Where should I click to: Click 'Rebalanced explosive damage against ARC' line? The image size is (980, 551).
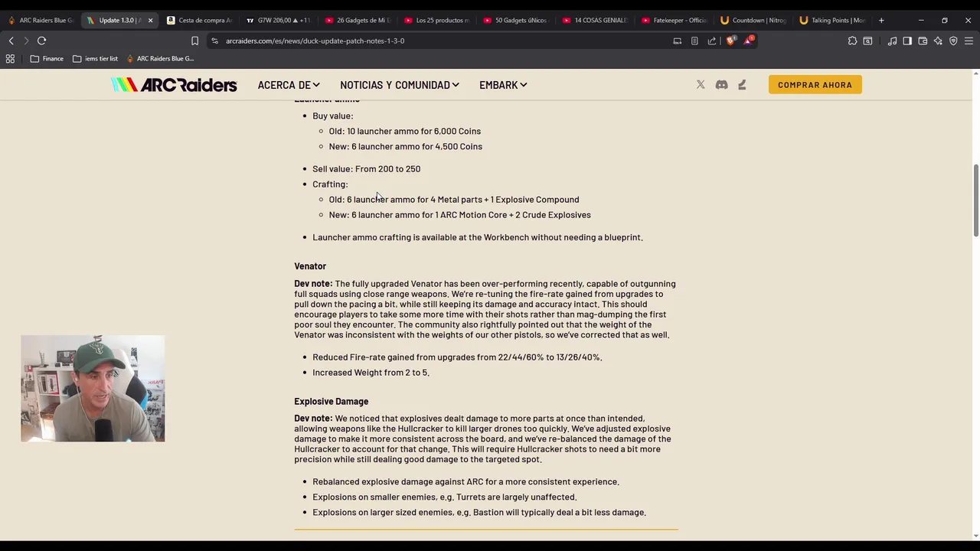pos(465,482)
